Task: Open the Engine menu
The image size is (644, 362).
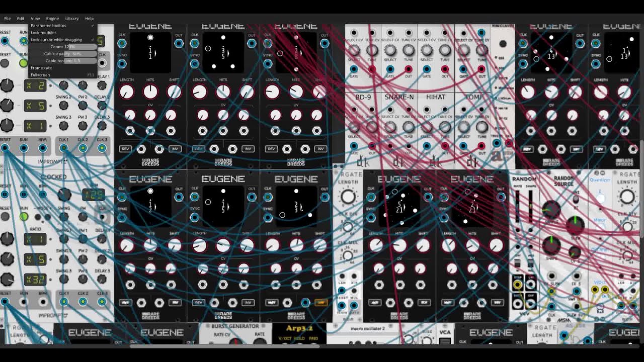Action: point(52,19)
